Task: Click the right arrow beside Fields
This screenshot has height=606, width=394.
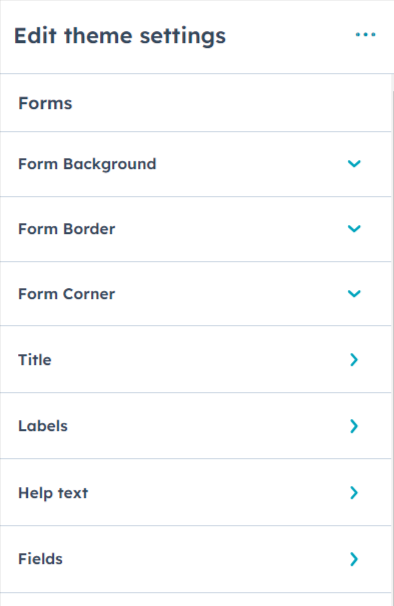Action: 354,559
